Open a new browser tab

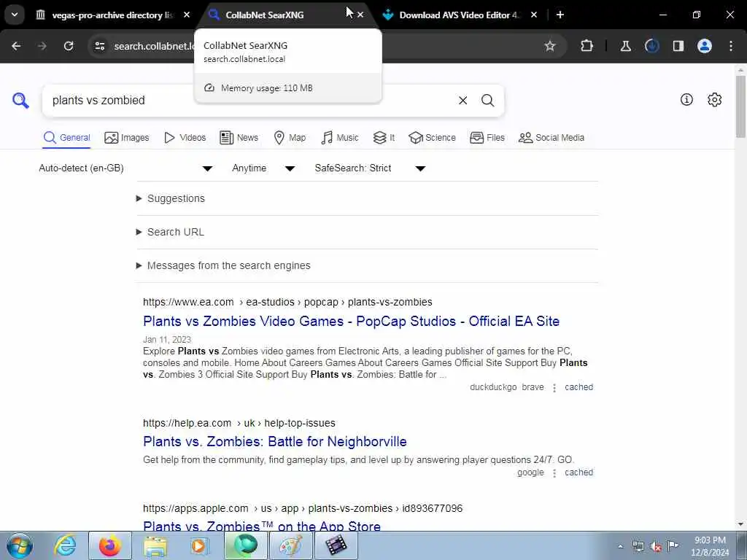click(560, 15)
